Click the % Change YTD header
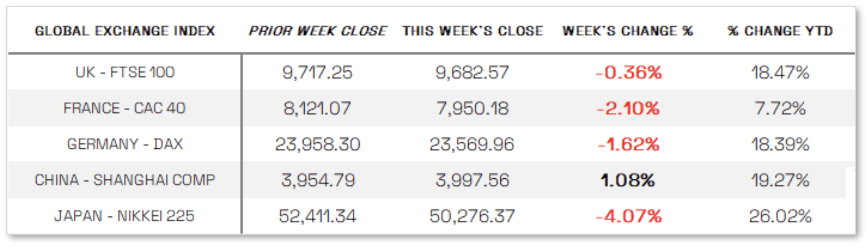Screen dimensions: 868x248 tap(780, 31)
